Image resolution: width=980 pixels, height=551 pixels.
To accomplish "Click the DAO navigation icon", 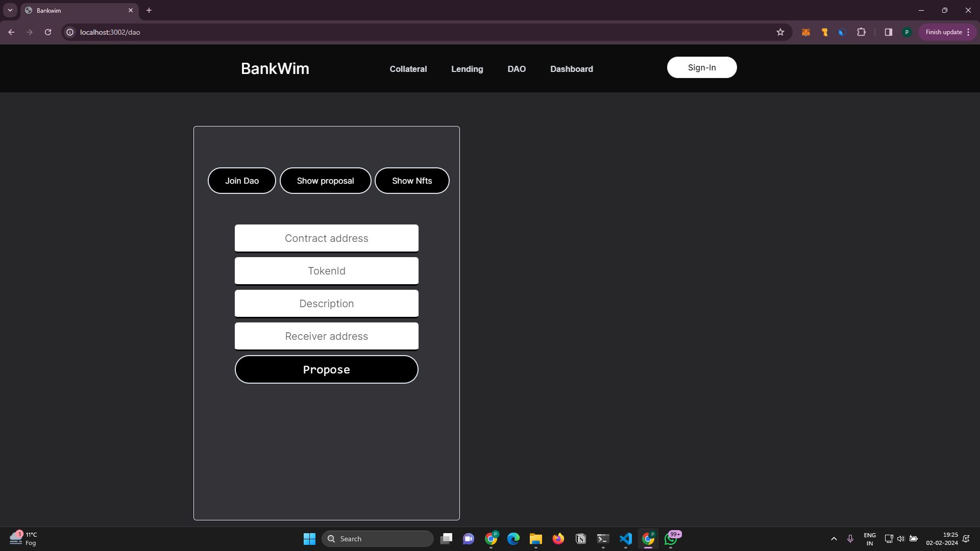I will (x=516, y=69).
